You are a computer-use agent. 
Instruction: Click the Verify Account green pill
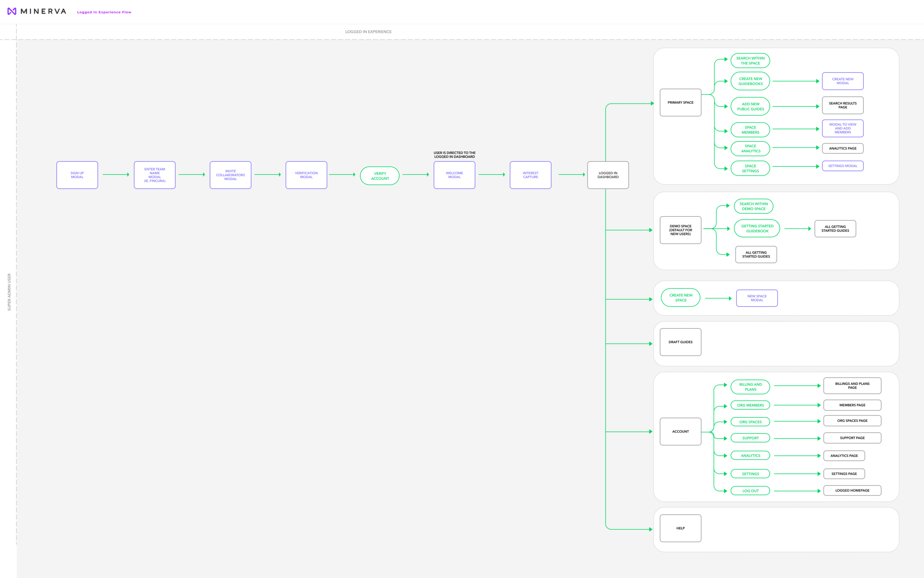coord(380,176)
